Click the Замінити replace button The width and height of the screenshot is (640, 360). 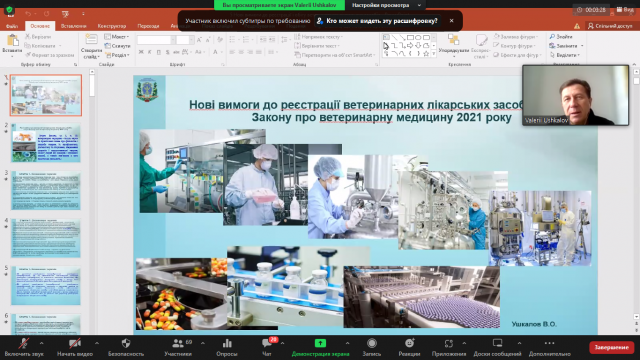(563, 46)
